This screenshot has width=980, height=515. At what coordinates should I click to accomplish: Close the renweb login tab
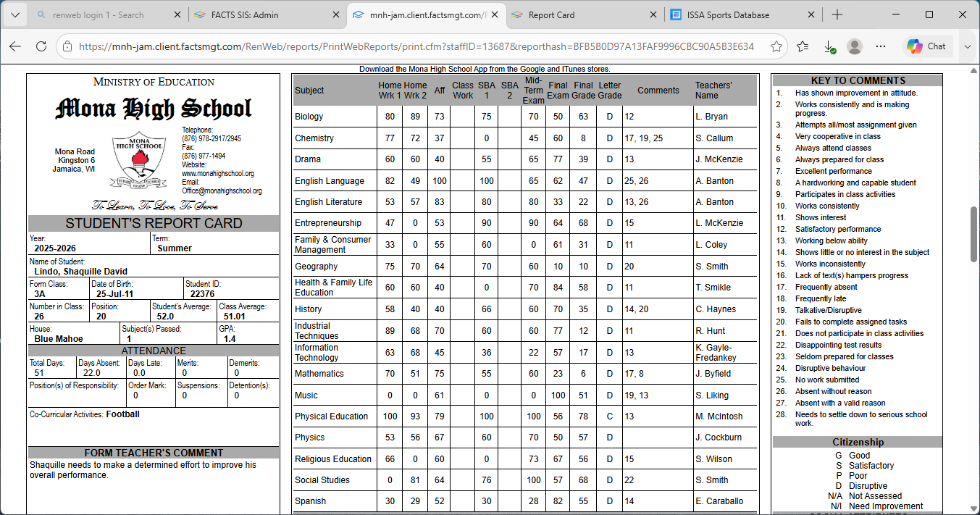(177, 14)
